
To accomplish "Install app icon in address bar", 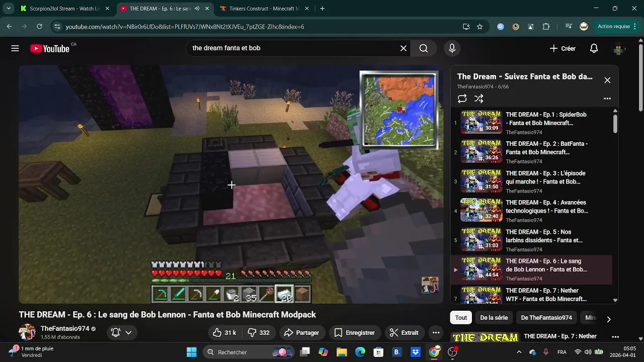I will 466,27.
